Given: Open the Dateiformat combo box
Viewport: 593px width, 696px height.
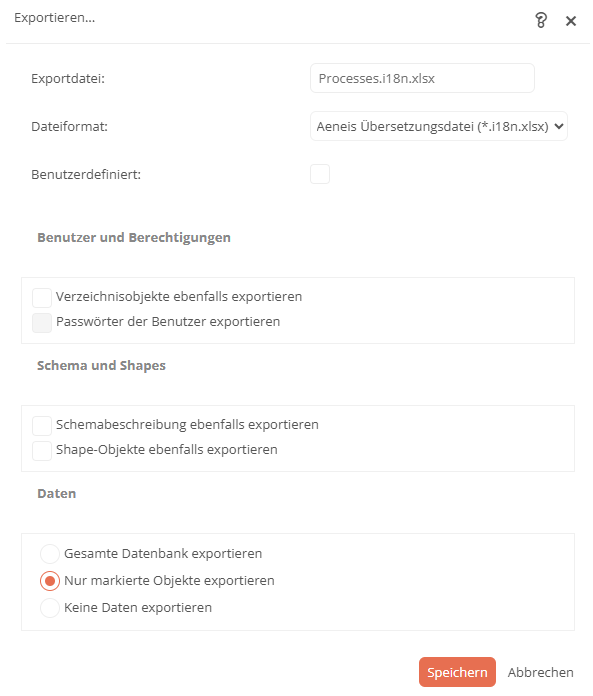Looking at the screenshot, I should click(439, 127).
